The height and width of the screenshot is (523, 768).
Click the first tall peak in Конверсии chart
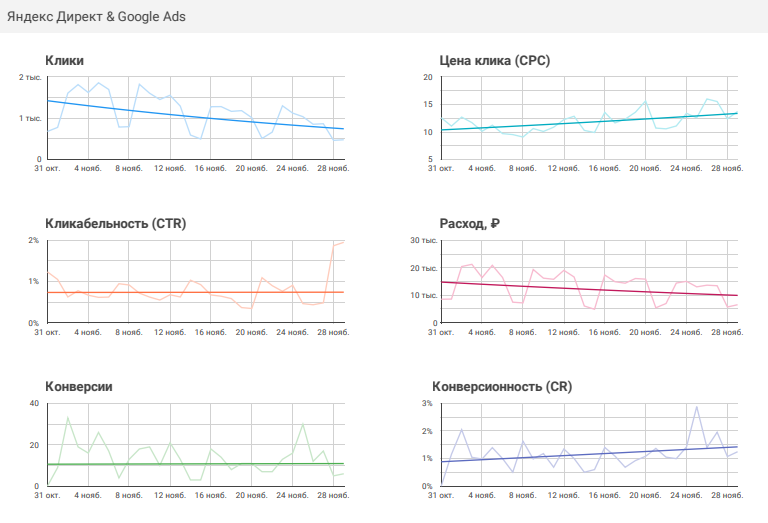pos(68,418)
